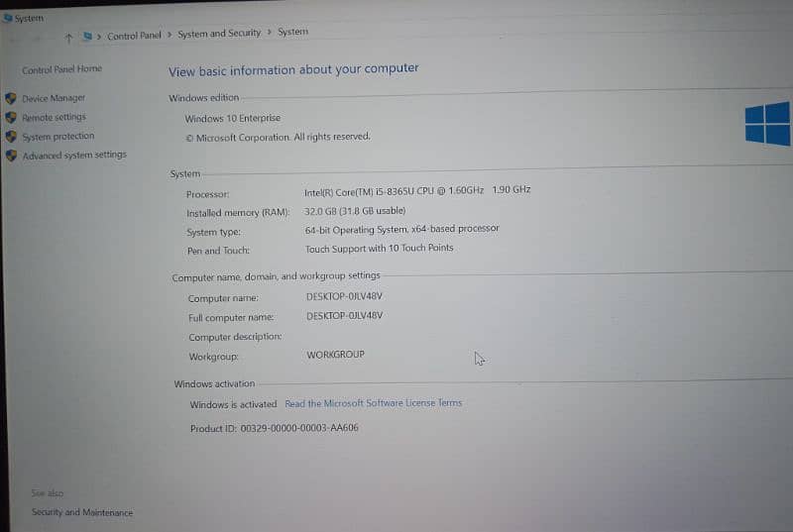This screenshot has width=793, height=532.
Task: Click shield icon beside Advanced system settings
Action: (x=11, y=156)
